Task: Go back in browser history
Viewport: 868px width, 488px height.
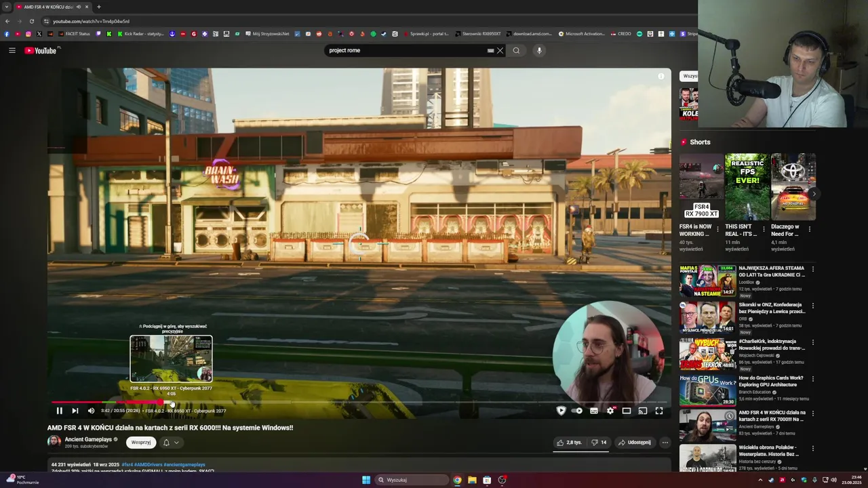Action: click(7, 21)
